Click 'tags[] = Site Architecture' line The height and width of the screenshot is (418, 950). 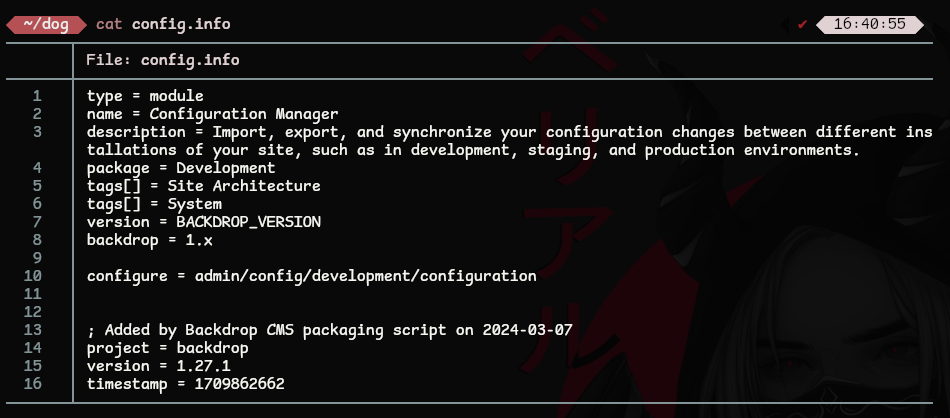click(204, 186)
